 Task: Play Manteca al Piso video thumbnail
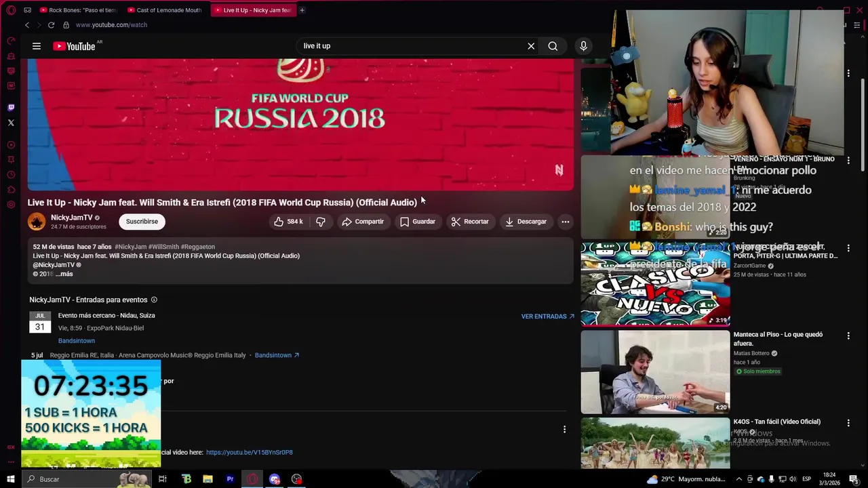655,371
